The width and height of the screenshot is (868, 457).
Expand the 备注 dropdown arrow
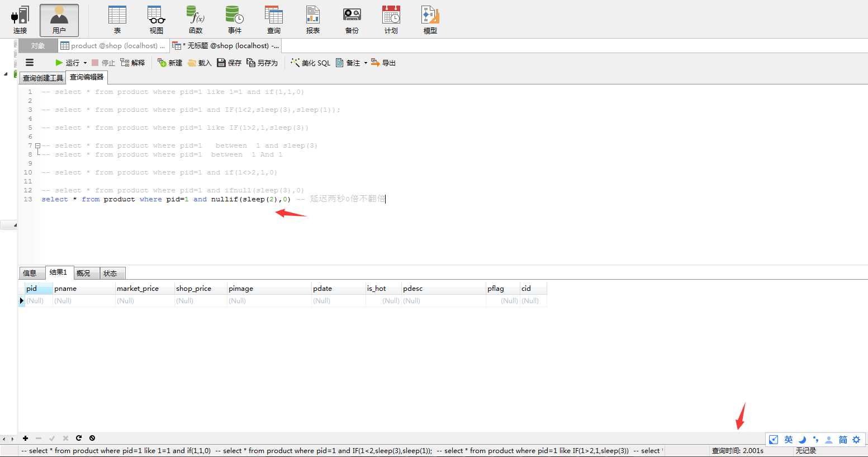click(x=366, y=63)
